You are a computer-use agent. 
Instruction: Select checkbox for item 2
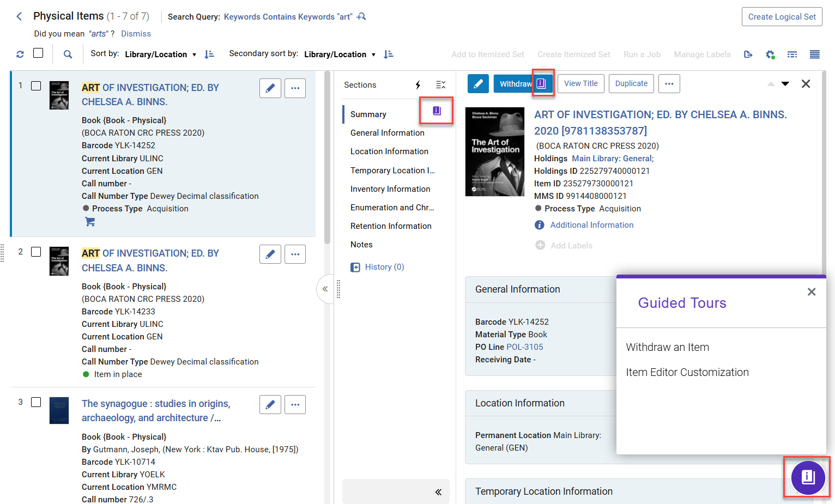click(x=36, y=252)
